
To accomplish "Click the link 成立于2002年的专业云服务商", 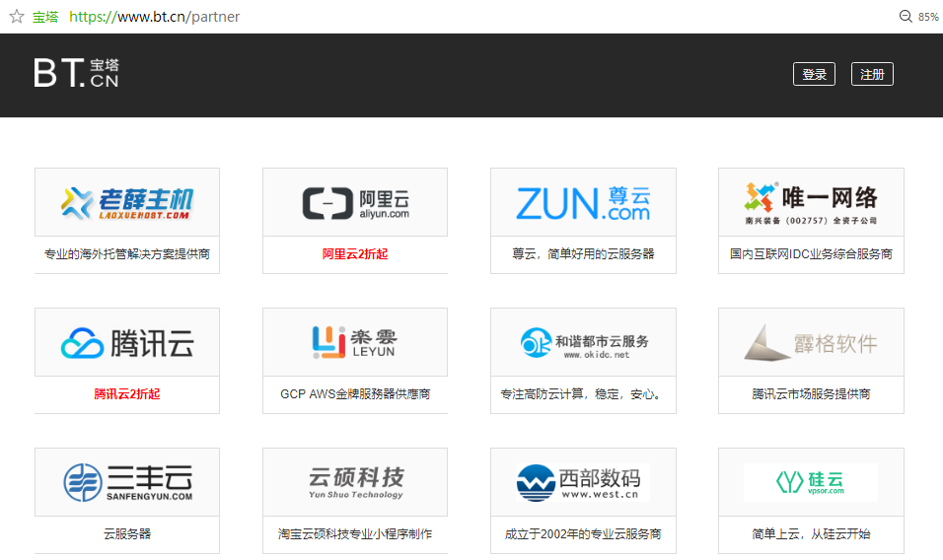I will (x=583, y=534).
